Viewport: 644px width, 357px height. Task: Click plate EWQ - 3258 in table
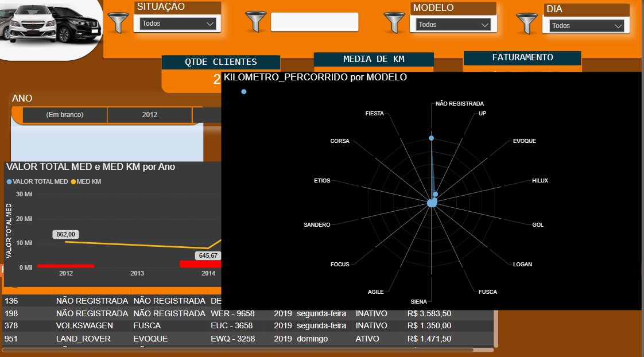click(x=232, y=339)
